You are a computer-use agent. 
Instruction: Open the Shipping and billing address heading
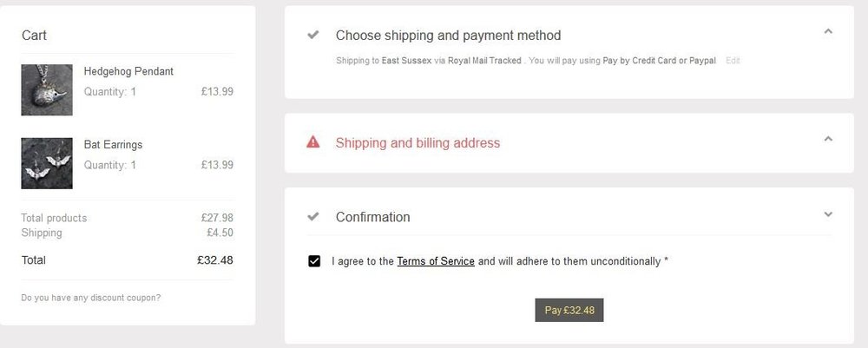pos(418,142)
